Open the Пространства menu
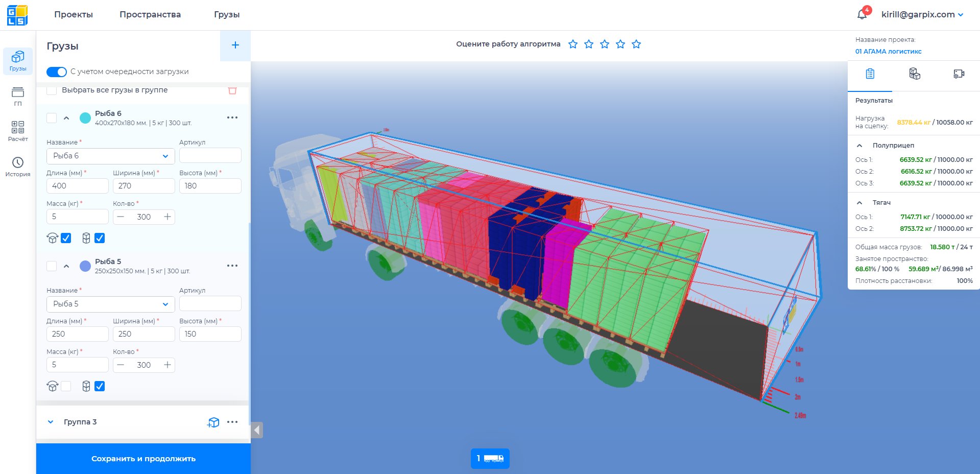980x474 pixels. click(150, 14)
